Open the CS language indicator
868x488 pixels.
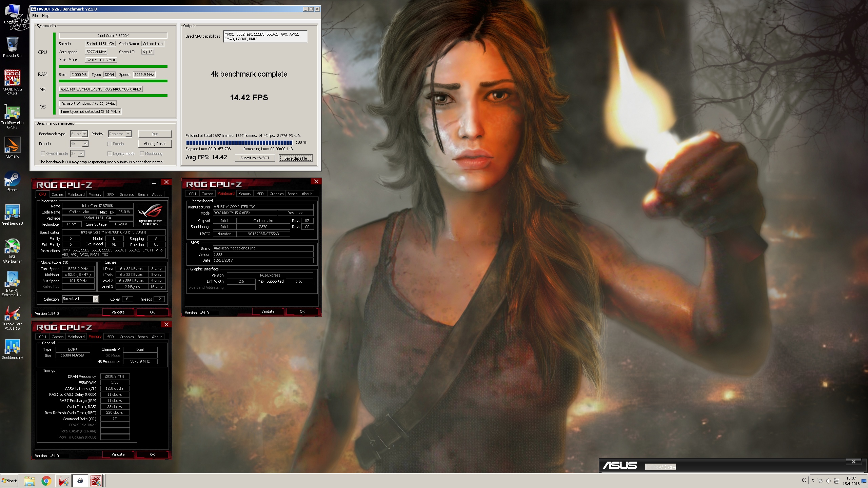(x=804, y=481)
